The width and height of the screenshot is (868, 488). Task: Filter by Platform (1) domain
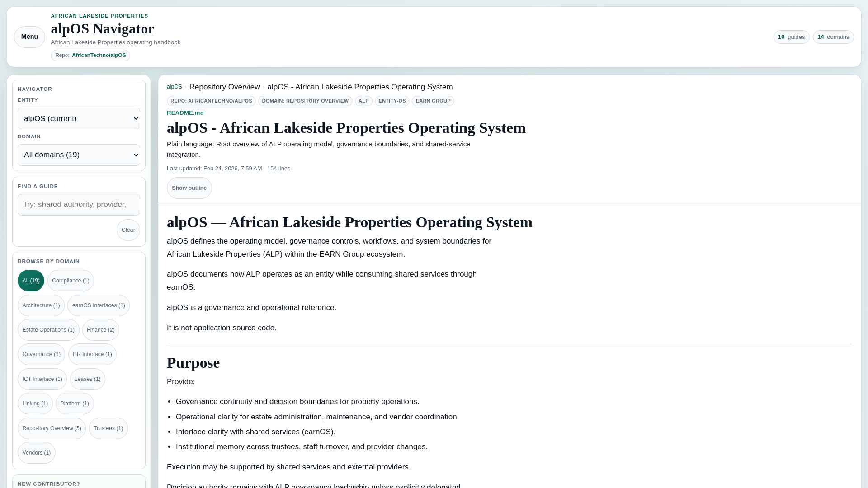[x=75, y=404]
